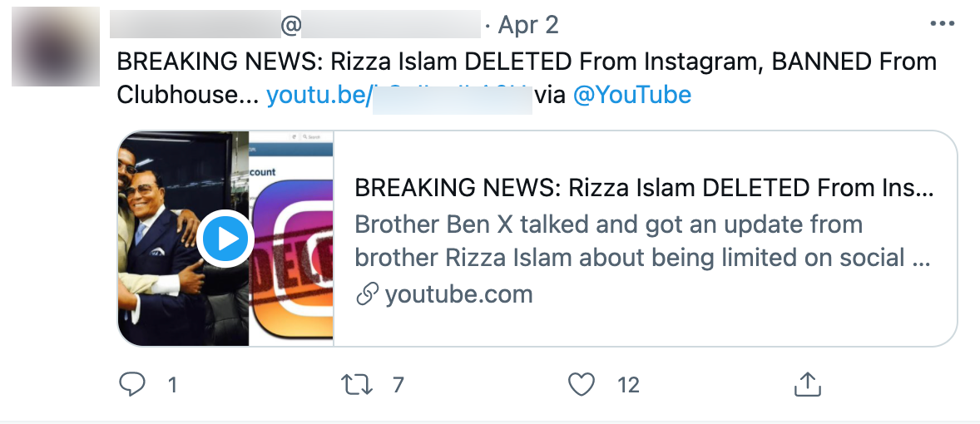
Task: Click the card description about Brother Ben X
Action: click(x=641, y=240)
